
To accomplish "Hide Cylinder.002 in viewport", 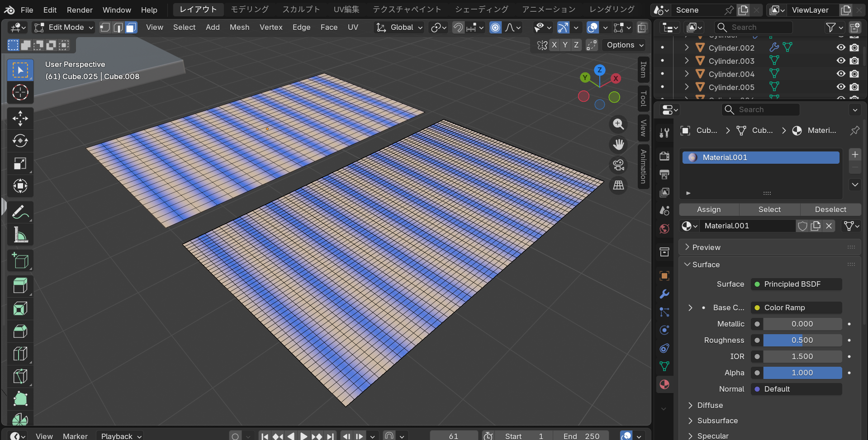I will coord(841,47).
